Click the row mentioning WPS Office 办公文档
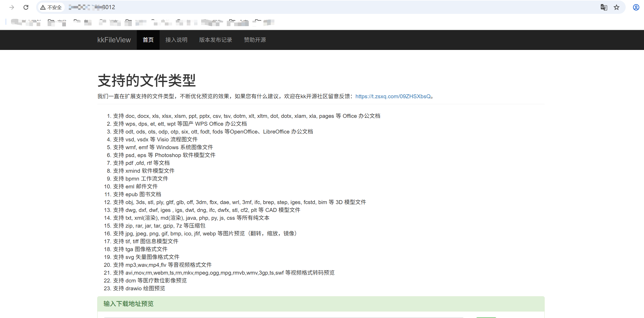644x318 pixels. pos(180,124)
